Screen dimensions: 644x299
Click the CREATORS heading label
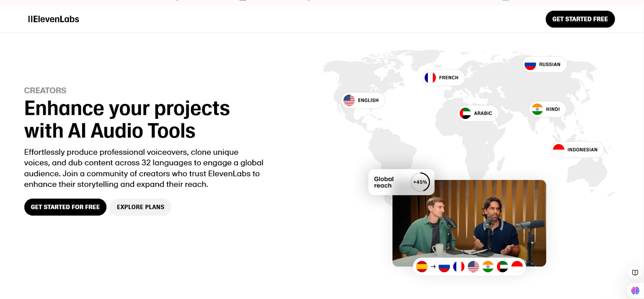[45, 90]
